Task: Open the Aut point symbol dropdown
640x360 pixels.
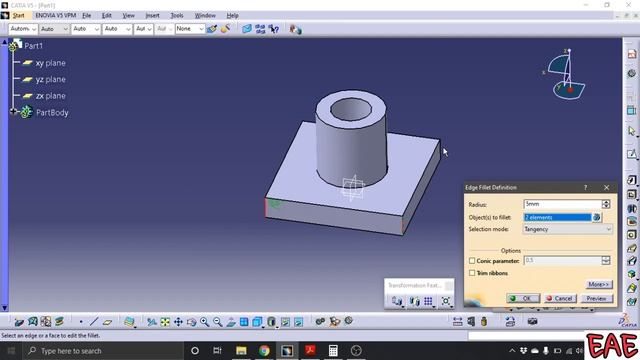Action: [x=143, y=29]
